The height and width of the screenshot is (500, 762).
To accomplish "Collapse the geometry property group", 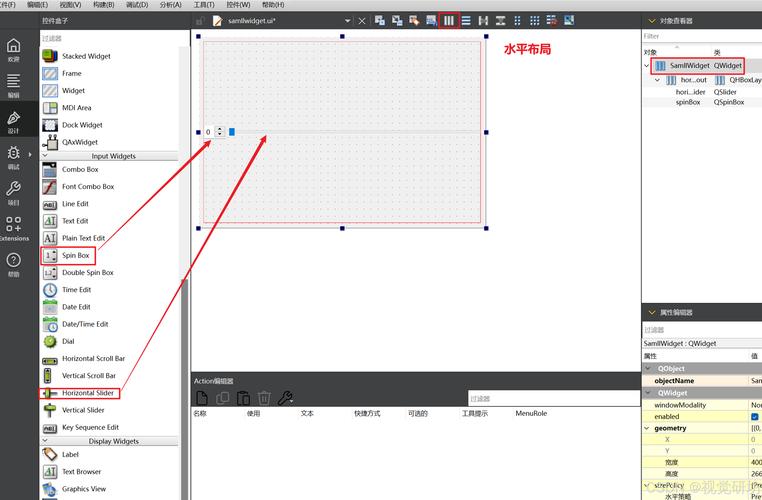I will (647, 428).
